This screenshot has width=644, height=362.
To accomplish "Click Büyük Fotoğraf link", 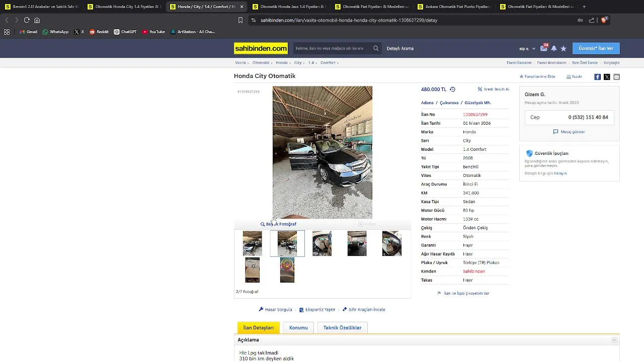I will 278,224.
